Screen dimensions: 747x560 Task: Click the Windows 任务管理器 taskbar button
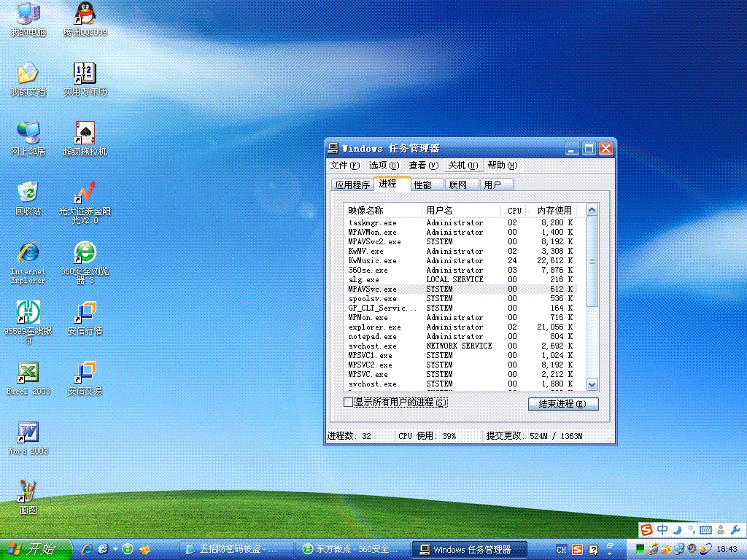(470, 550)
